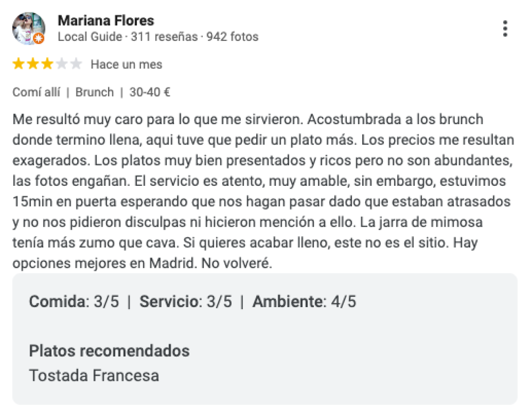Click the first yellow rating star

pos(19,64)
